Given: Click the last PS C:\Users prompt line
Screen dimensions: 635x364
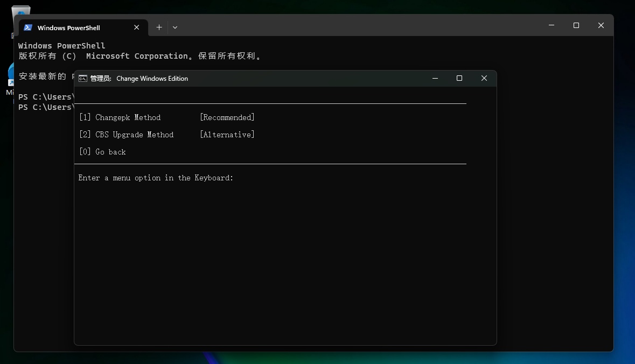Looking at the screenshot, I should click(45, 107).
